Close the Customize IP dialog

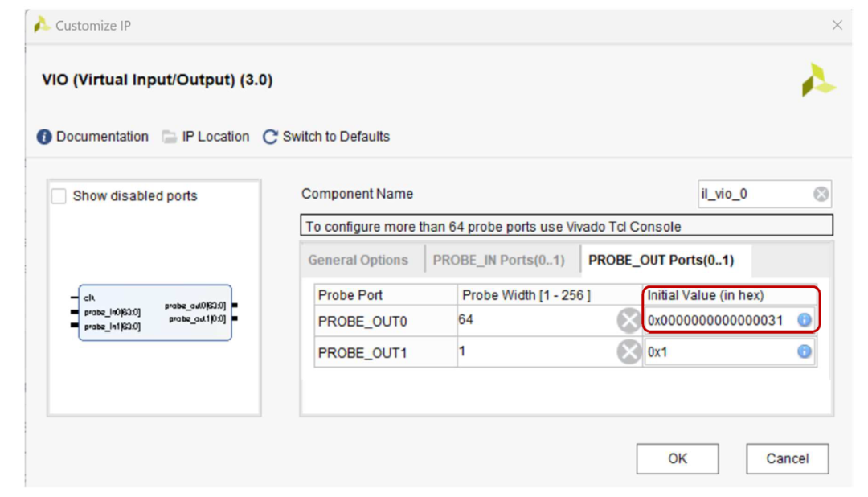point(837,26)
